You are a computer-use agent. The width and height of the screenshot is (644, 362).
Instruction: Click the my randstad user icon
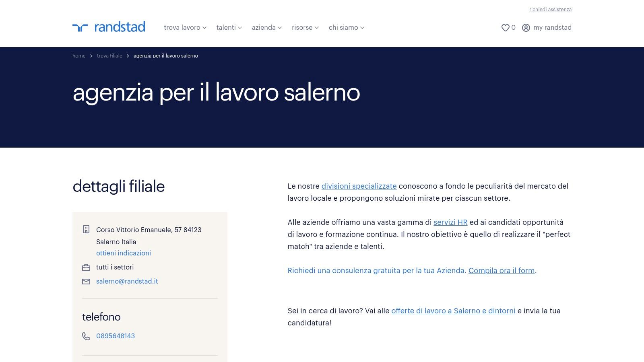pos(526,28)
